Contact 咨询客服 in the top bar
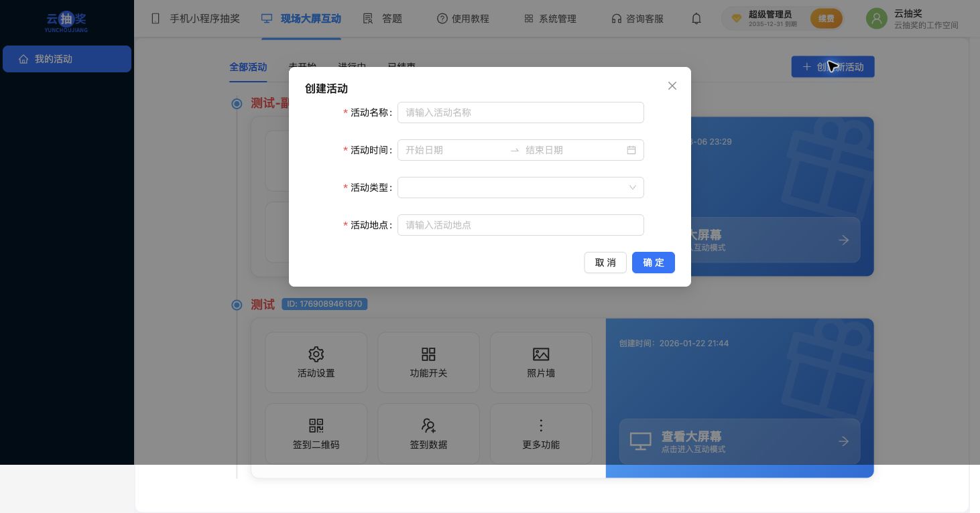The width and height of the screenshot is (980, 513). click(x=637, y=19)
